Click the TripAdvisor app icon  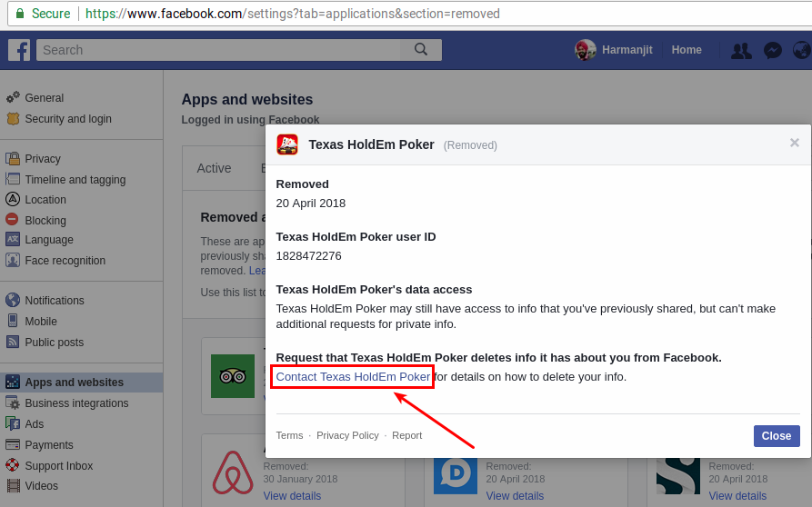pyautogui.click(x=233, y=376)
